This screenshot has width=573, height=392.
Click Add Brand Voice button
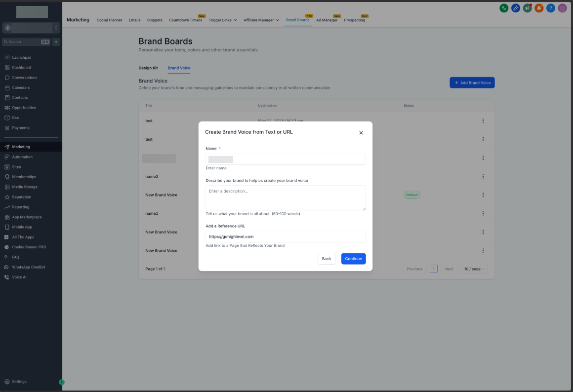point(472,83)
